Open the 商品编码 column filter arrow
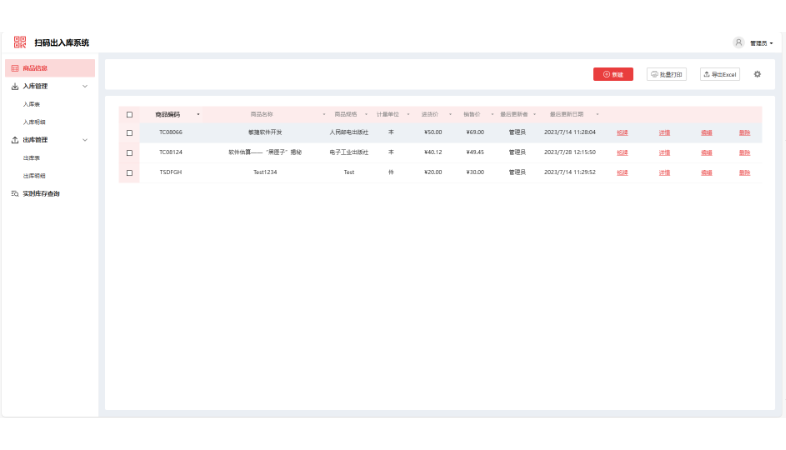Viewport: 786px width, 450px height. click(x=198, y=114)
